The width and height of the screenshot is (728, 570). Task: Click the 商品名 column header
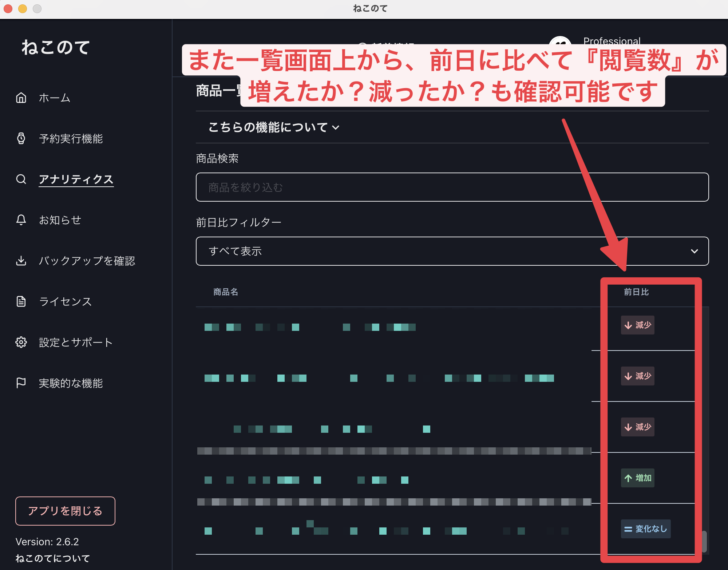(x=226, y=292)
